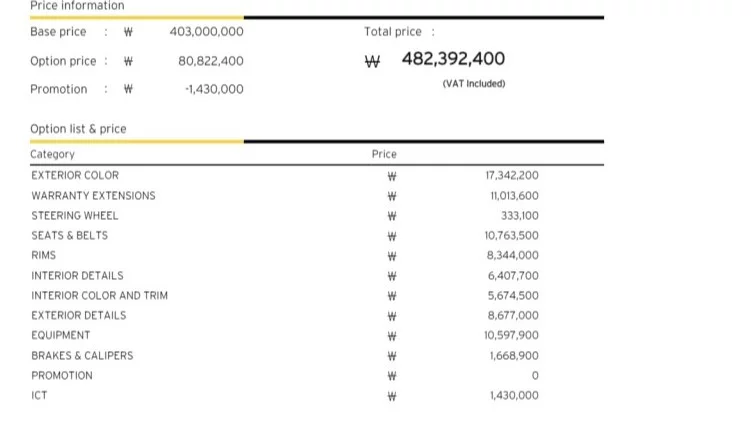
Task: Click the Total price amount 482,392,400
Action: pyautogui.click(x=453, y=59)
